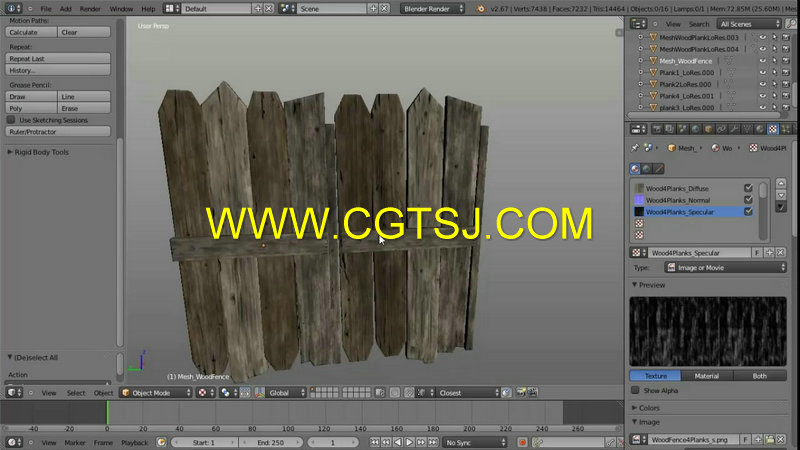Click the Ruler/Protractor button
This screenshot has height=450, width=800.
click(58, 132)
